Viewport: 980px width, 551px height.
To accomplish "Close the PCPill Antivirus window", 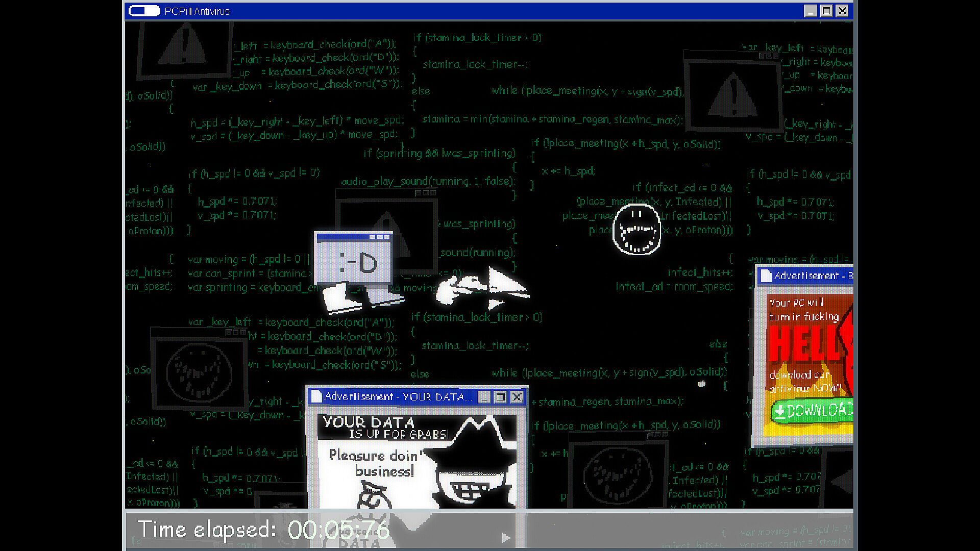I will (842, 11).
